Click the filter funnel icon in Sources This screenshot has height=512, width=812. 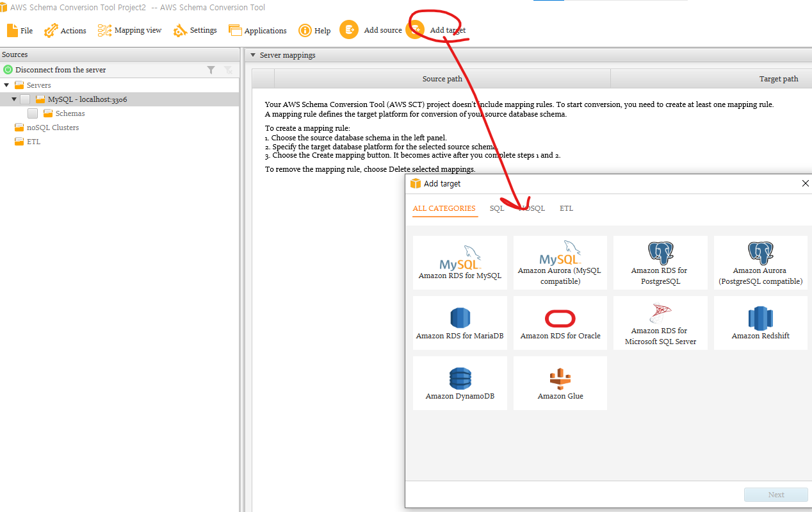tap(211, 70)
